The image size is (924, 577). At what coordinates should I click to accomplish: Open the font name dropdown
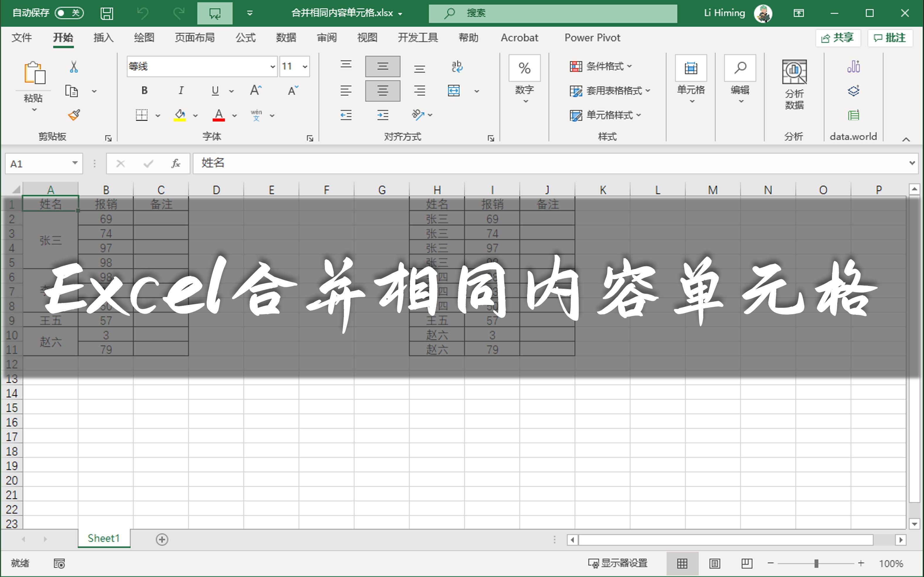(x=273, y=67)
